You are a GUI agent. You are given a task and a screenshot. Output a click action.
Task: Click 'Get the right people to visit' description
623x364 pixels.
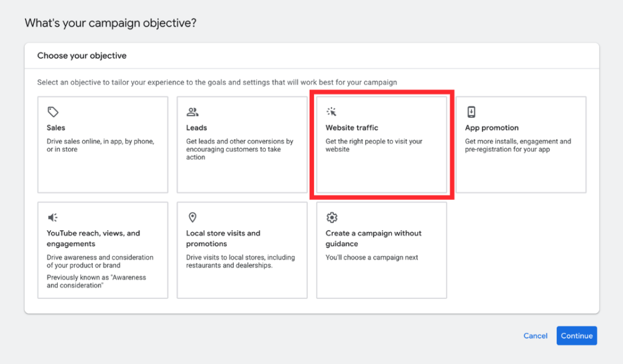click(x=374, y=145)
